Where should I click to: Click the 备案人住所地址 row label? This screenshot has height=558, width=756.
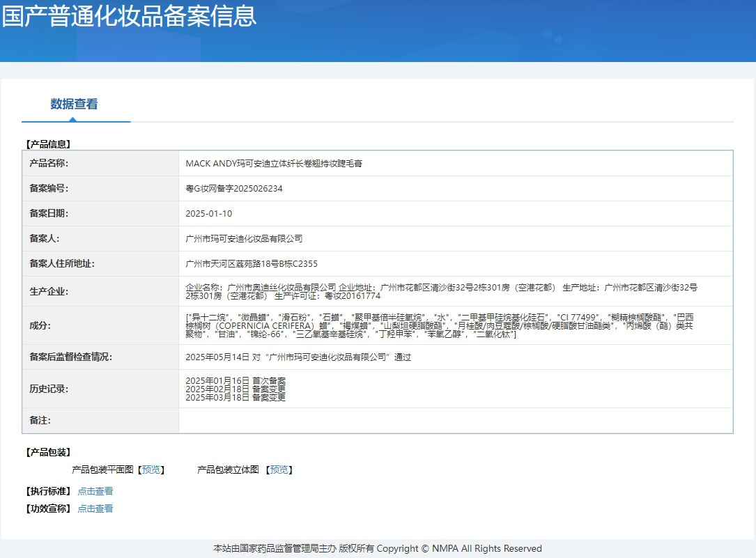tap(62, 263)
